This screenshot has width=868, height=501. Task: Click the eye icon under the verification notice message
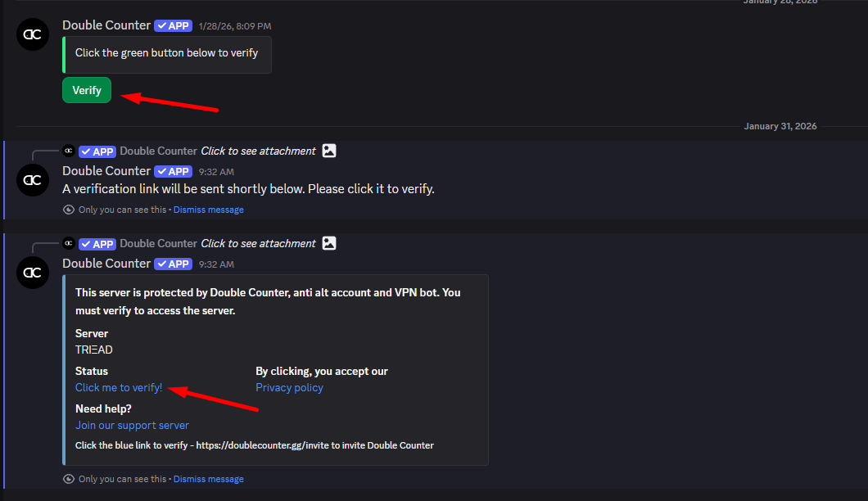[69, 210]
